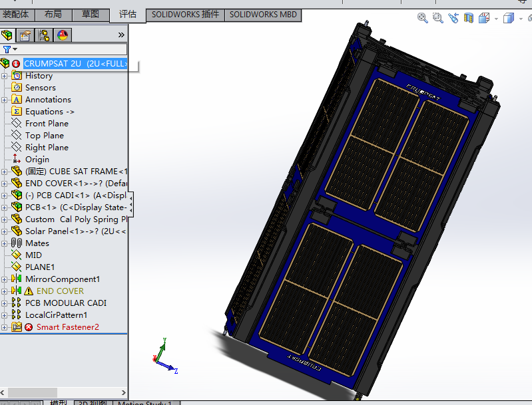
Task: Open the Display Style dropdown arrow
Action: pyautogui.click(x=521, y=19)
